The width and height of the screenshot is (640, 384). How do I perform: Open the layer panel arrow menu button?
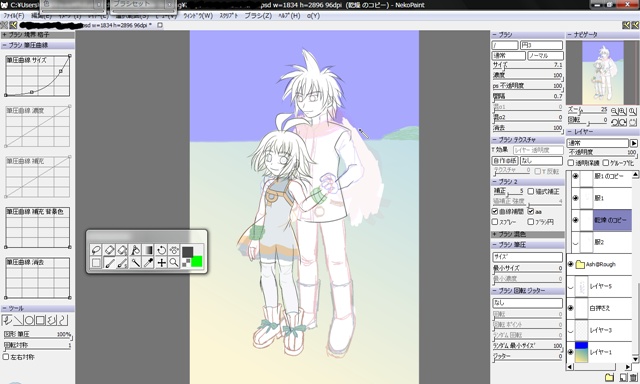coord(633,143)
